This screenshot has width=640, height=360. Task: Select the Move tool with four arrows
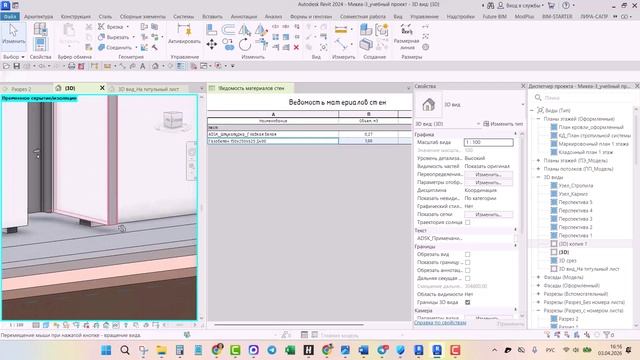tap(211, 44)
